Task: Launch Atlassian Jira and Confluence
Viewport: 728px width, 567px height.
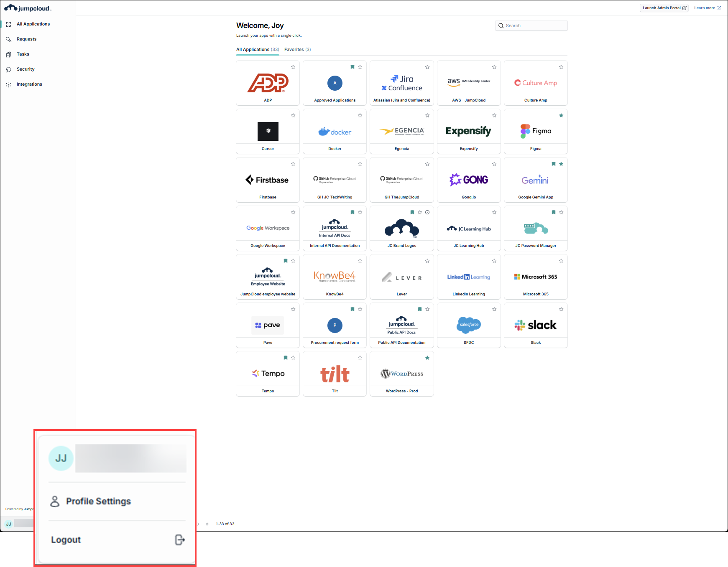Action: pos(402,83)
